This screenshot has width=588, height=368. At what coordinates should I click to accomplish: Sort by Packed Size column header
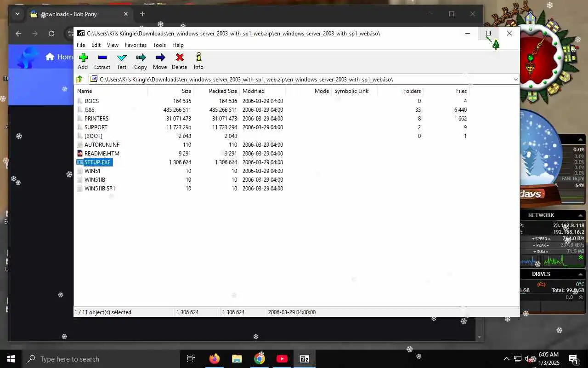pyautogui.click(x=217, y=91)
